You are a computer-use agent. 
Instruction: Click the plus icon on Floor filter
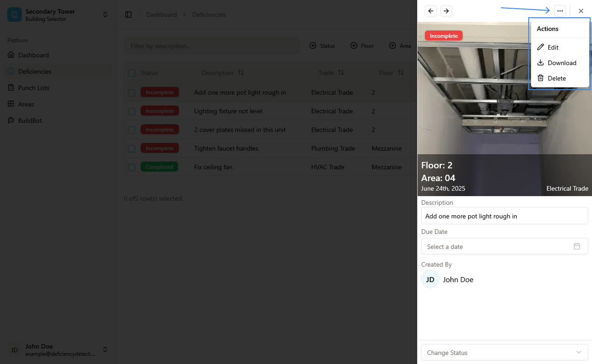point(354,46)
